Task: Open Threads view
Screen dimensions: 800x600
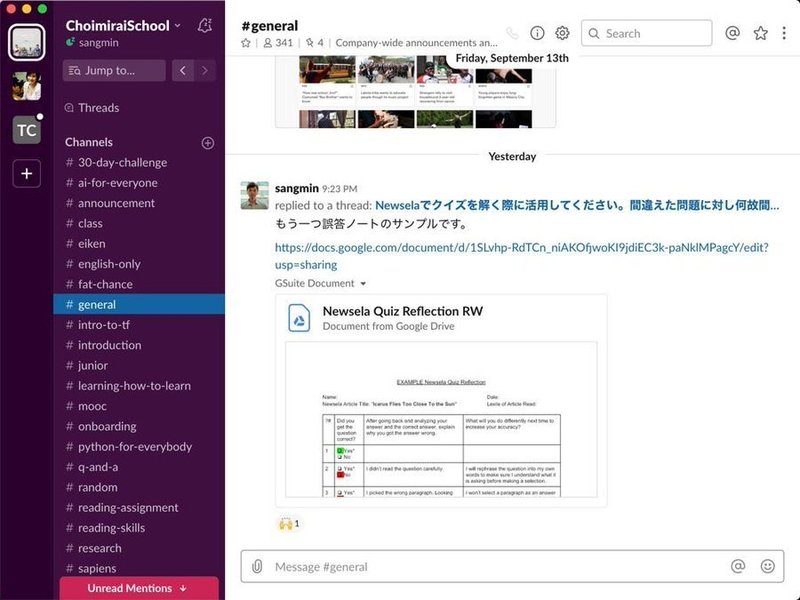Action: click(92, 108)
